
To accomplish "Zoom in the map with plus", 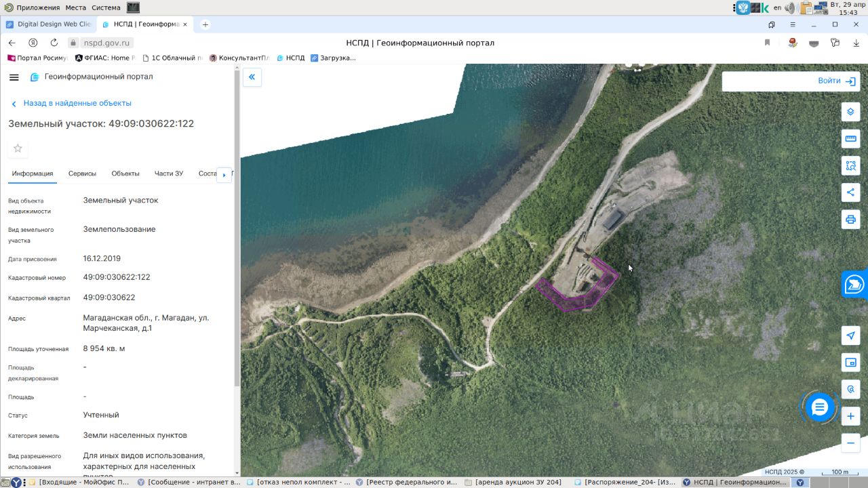I will (850, 416).
